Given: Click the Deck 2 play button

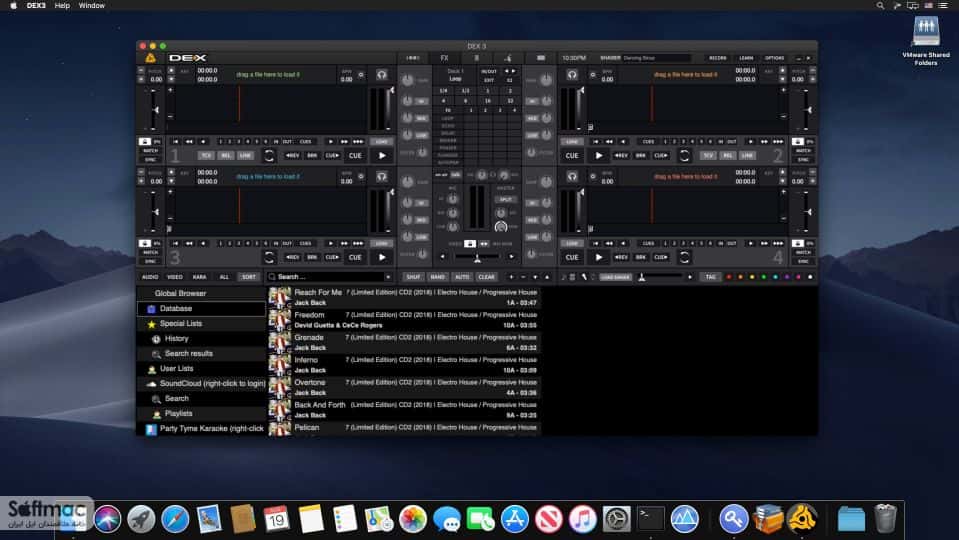Looking at the screenshot, I should (599, 155).
